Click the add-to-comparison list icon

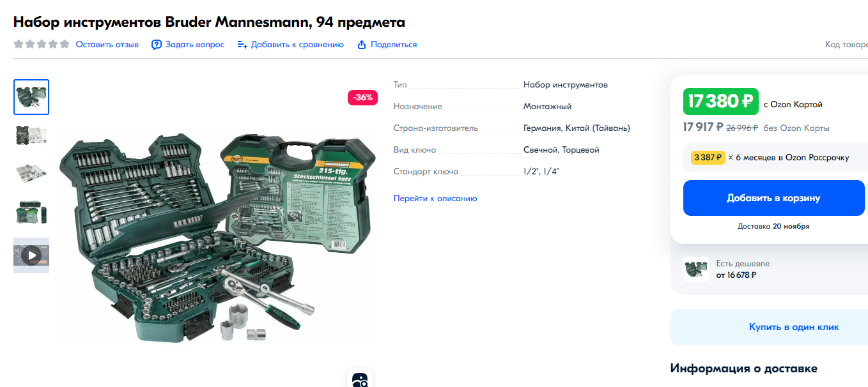(242, 45)
